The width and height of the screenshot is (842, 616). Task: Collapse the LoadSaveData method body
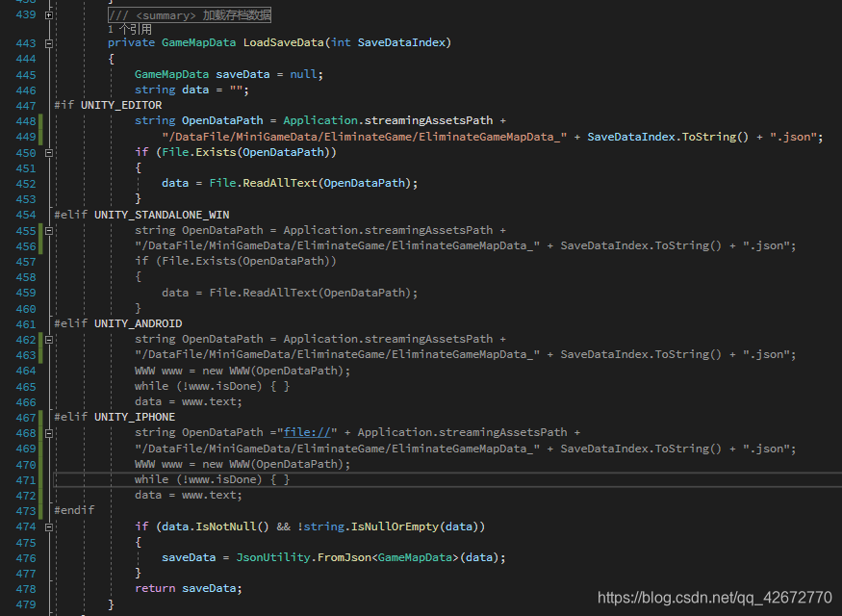[47, 42]
